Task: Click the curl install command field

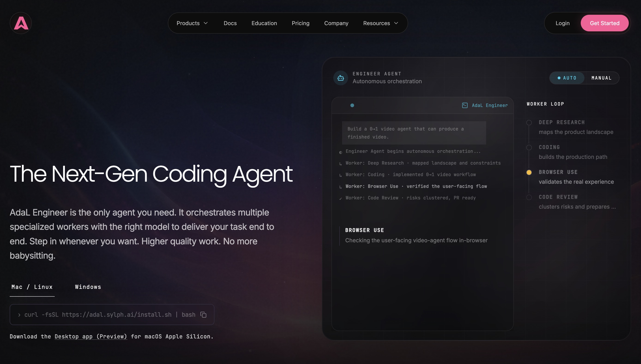Action: [x=112, y=314]
